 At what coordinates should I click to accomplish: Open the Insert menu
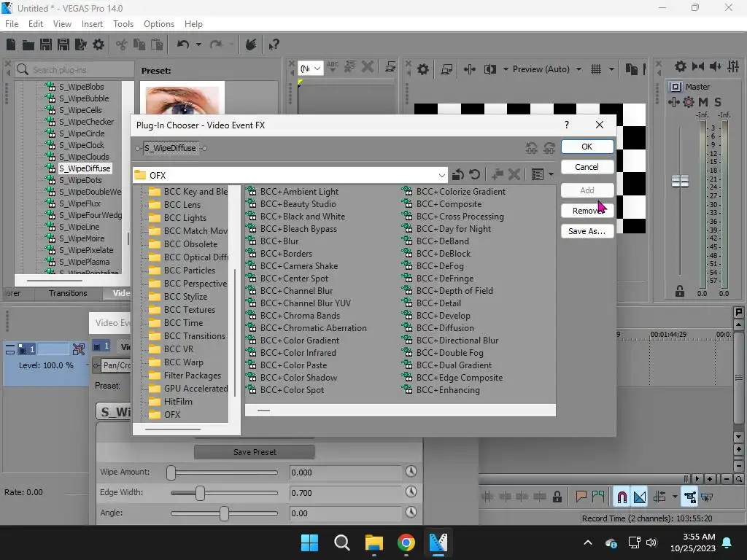pos(92,24)
